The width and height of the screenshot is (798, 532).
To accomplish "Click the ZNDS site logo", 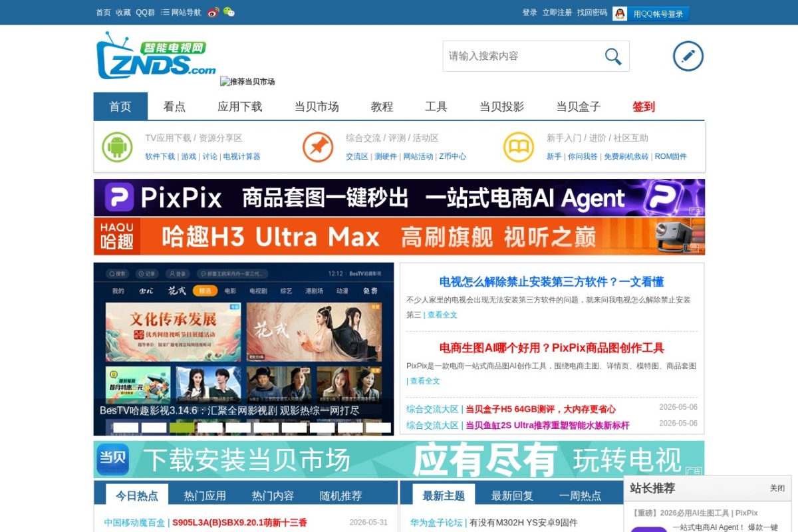I will tap(157, 55).
